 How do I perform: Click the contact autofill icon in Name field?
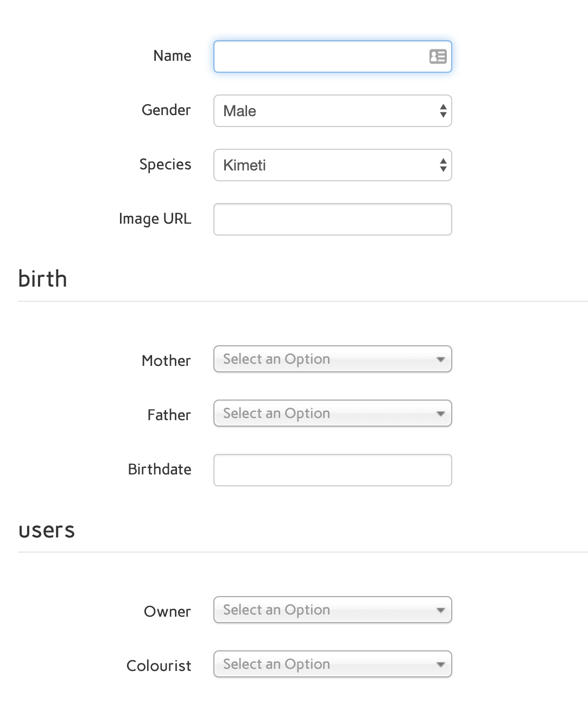click(438, 56)
